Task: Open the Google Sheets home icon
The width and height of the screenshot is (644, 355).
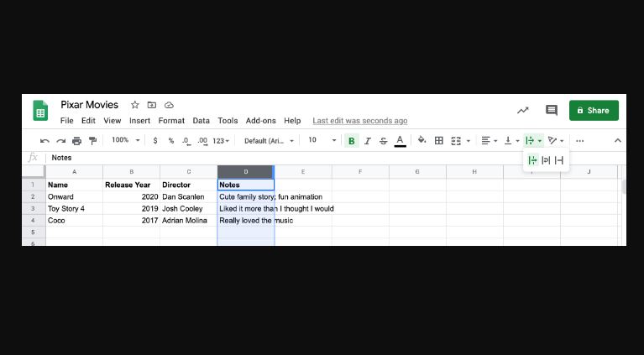Action: pyautogui.click(x=40, y=111)
